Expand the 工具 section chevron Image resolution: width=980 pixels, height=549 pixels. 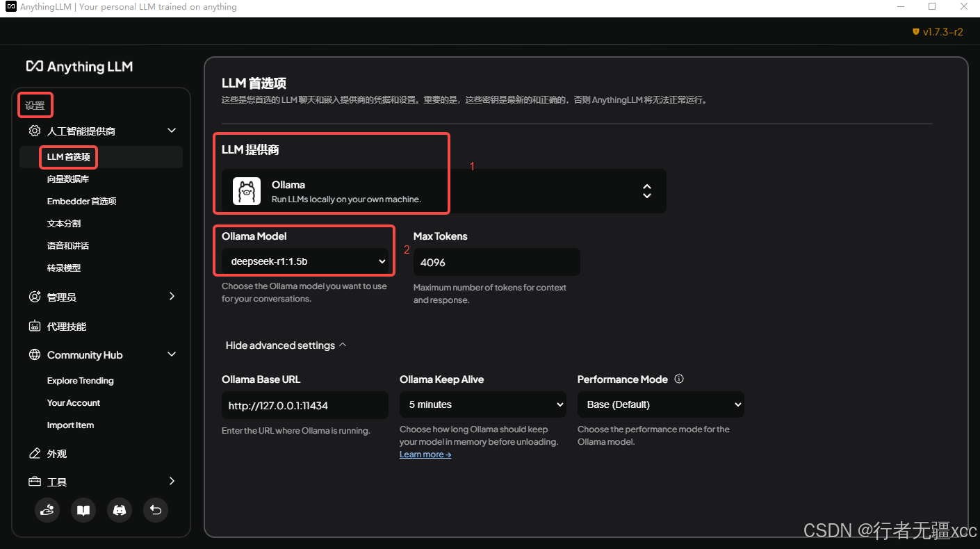[x=172, y=481]
